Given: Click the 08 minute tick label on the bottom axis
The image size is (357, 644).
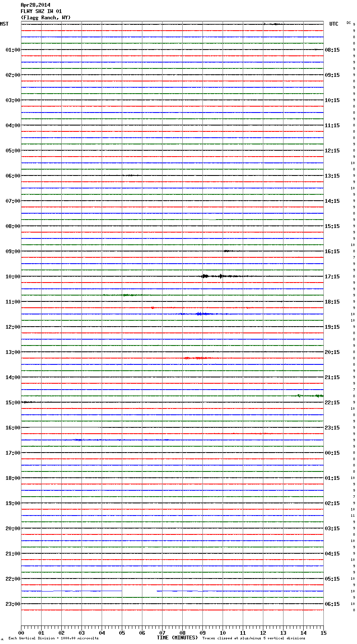Looking at the screenshot, I should point(182,633).
